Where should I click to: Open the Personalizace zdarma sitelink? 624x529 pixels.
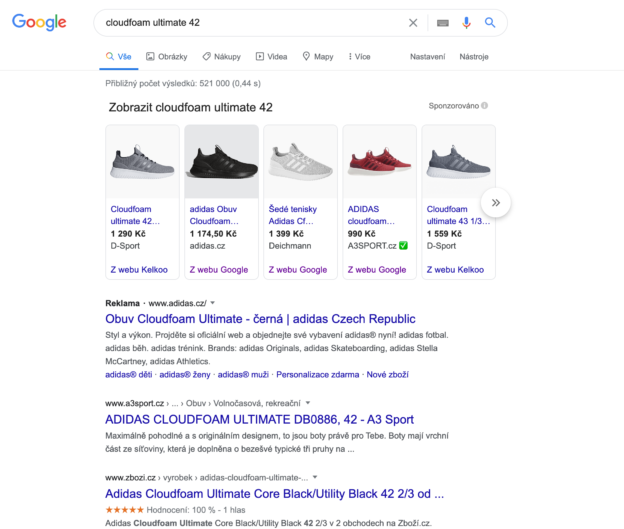[318, 375]
